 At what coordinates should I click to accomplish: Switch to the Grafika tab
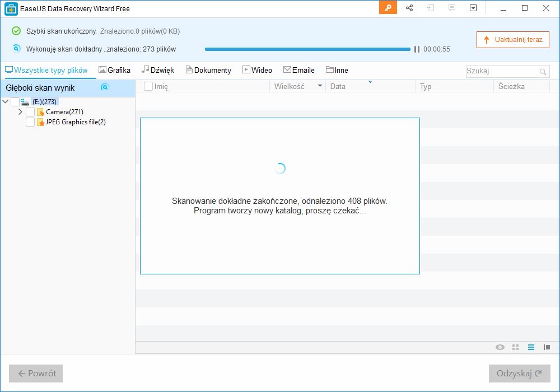click(115, 71)
